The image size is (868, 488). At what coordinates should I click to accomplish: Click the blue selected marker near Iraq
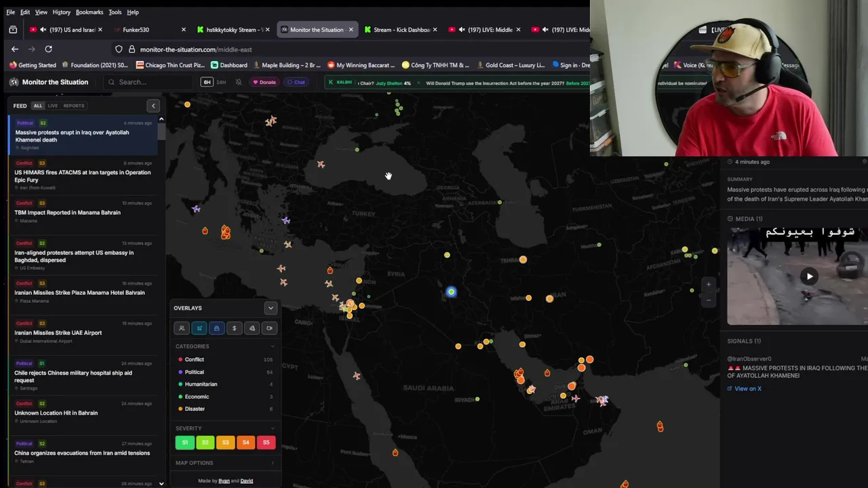pos(452,292)
